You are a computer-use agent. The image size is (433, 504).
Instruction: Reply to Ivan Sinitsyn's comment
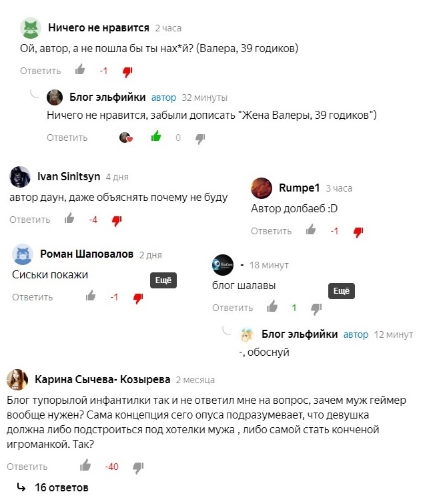click(x=29, y=220)
